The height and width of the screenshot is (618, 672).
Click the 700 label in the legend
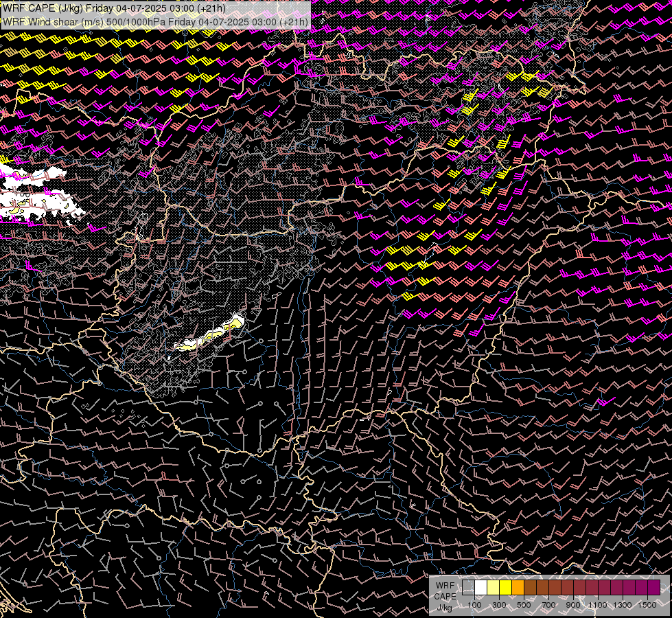click(548, 605)
